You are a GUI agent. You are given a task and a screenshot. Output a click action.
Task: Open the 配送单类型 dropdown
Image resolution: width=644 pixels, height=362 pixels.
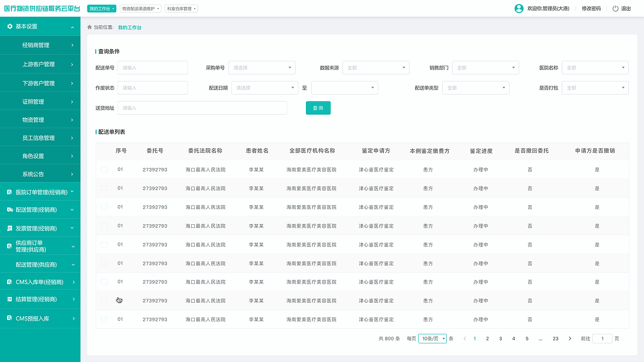(x=476, y=87)
